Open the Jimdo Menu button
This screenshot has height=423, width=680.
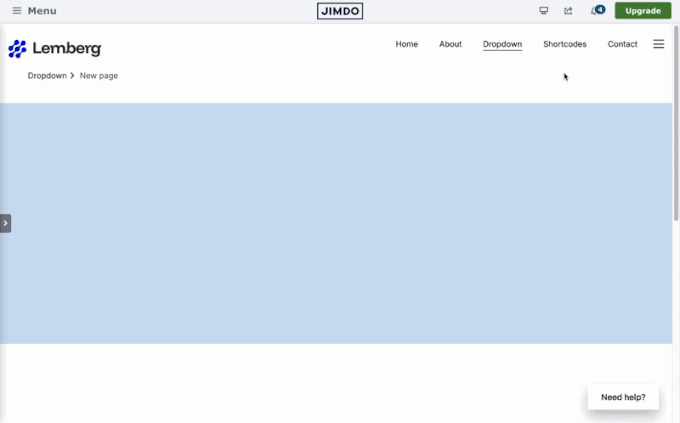34,11
